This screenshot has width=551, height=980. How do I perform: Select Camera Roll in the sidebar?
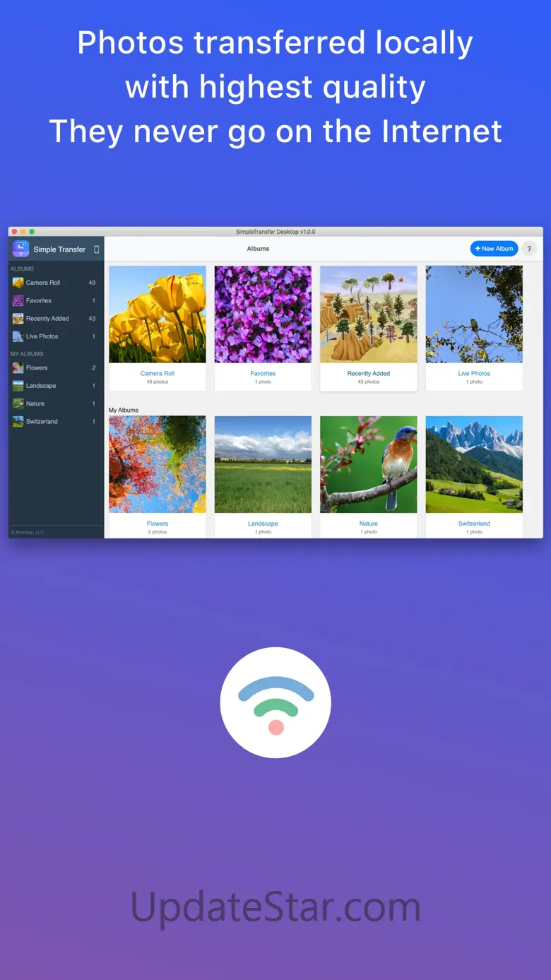(x=56, y=283)
